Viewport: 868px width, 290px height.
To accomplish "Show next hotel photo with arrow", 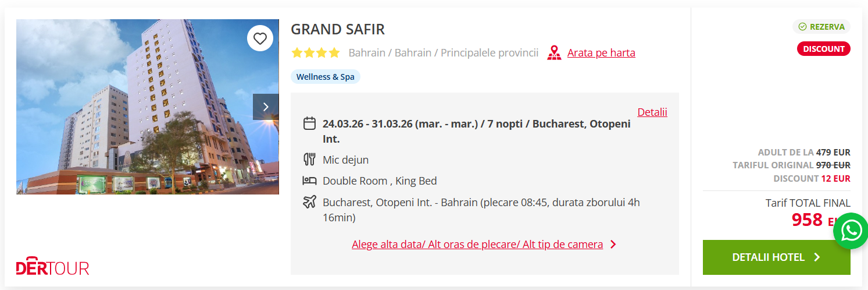I will (266, 107).
